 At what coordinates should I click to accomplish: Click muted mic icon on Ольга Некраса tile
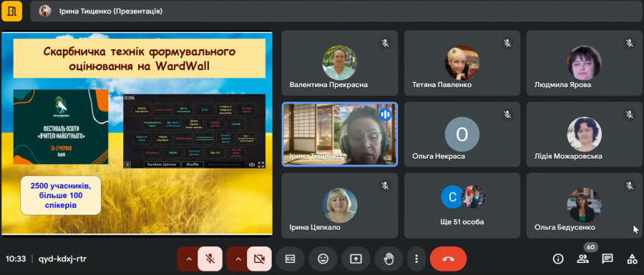507,114
